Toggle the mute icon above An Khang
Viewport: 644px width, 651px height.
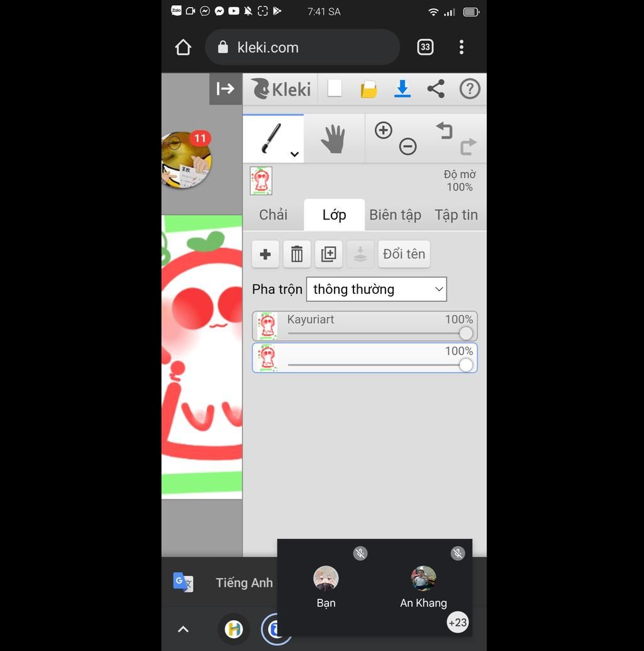[x=458, y=553]
